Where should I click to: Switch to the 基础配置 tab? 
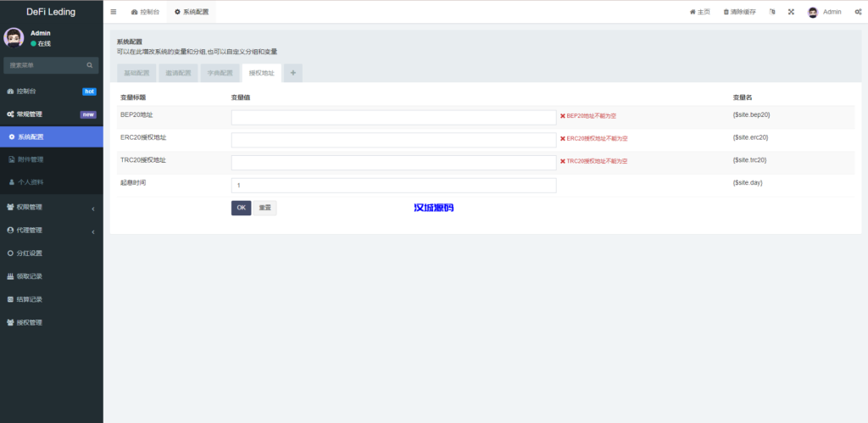[137, 74]
